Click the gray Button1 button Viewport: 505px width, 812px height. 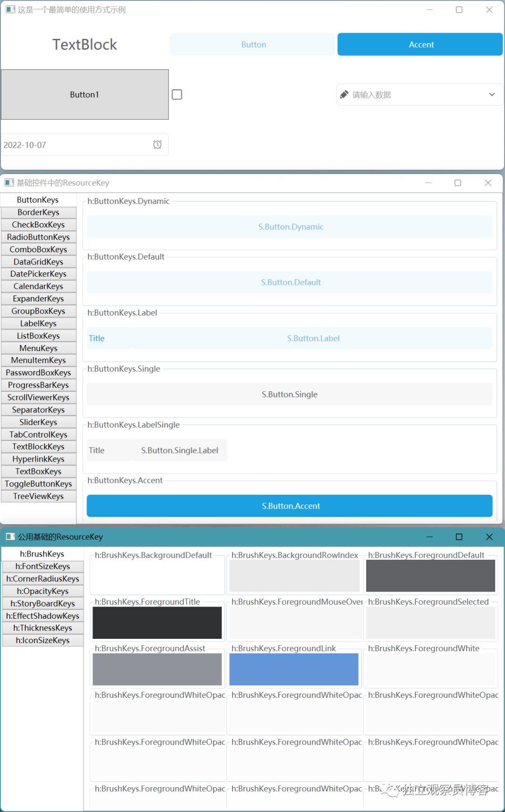pos(85,95)
